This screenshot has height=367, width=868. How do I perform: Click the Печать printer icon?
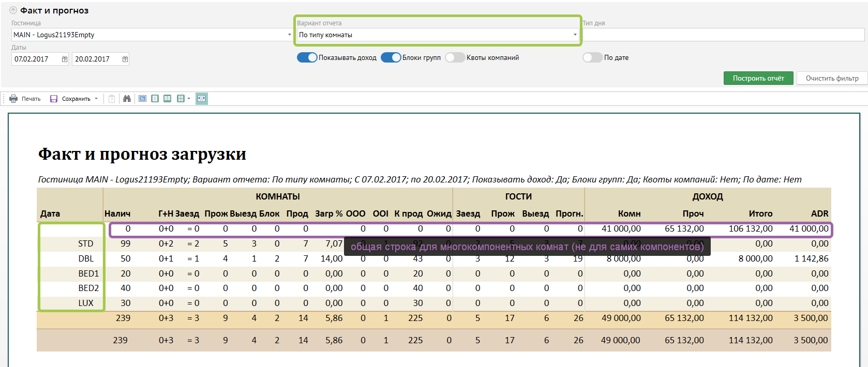[13, 99]
